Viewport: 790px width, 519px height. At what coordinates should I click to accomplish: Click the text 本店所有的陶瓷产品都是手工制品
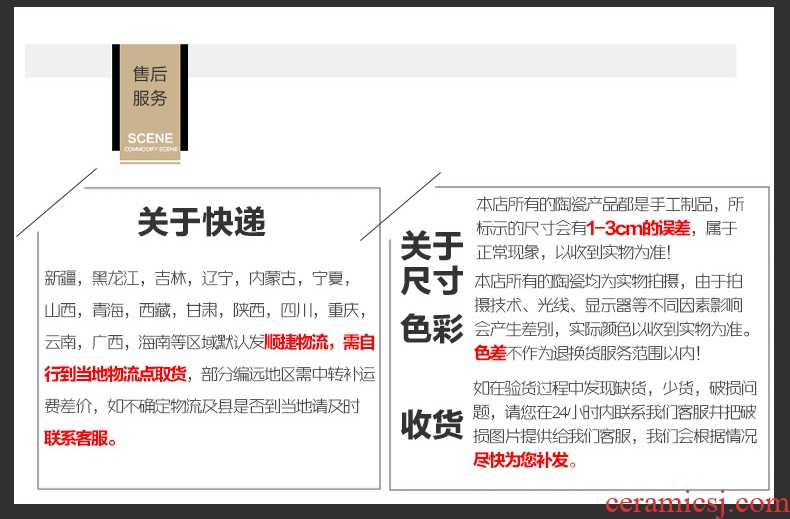coord(610,204)
